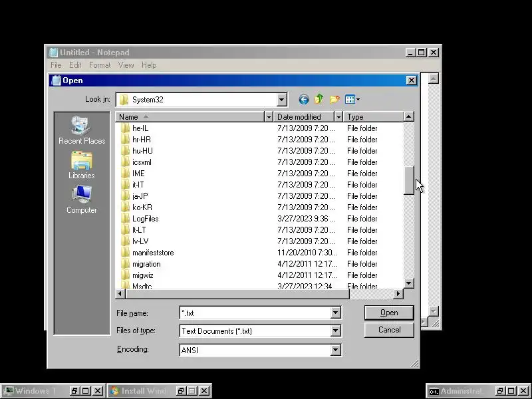Click the horizontal scrollbar thumb

pyautogui.click(x=237, y=294)
